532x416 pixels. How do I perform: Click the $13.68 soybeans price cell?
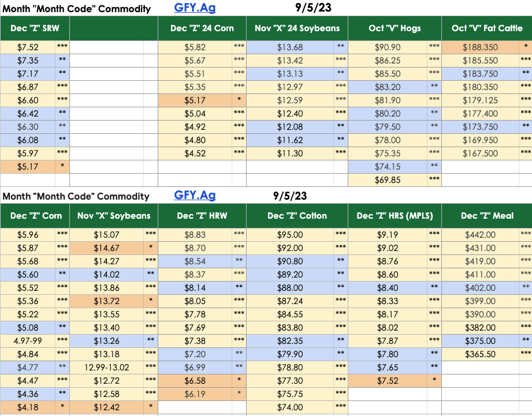pyautogui.click(x=290, y=48)
